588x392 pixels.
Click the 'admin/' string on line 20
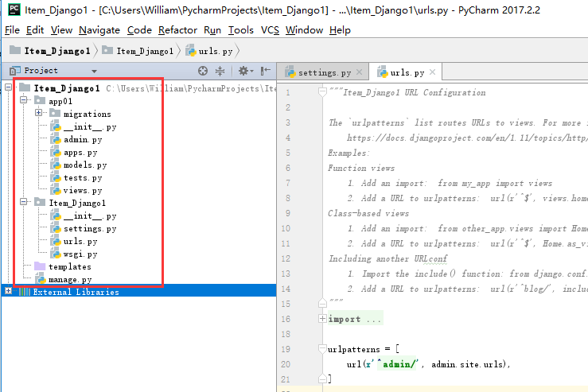point(400,364)
